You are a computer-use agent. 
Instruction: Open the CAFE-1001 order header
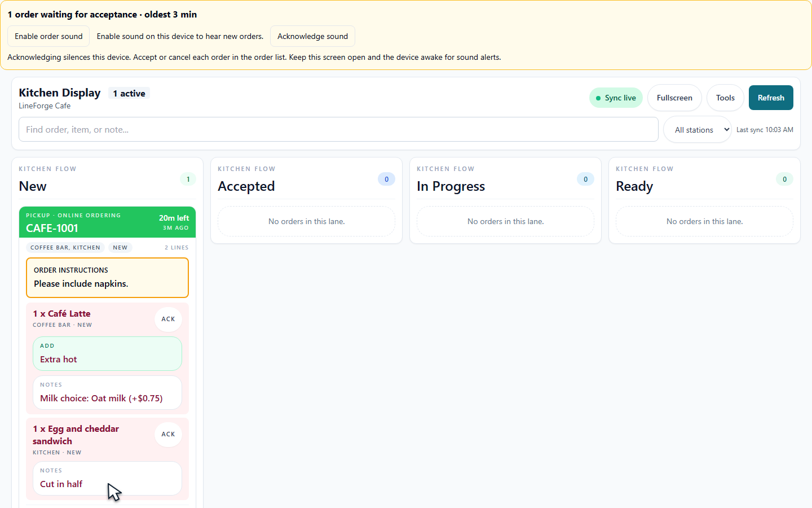pyautogui.click(x=107, y=222)
